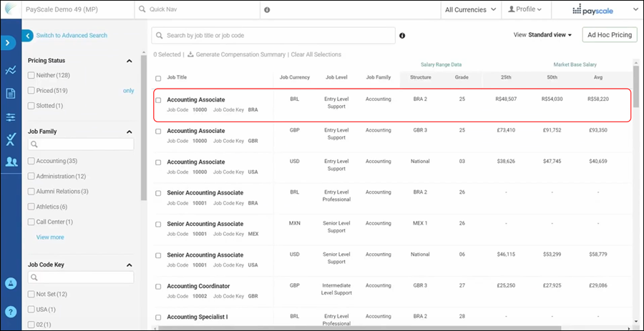Open the All Currencies dropdown

(470, 10)
